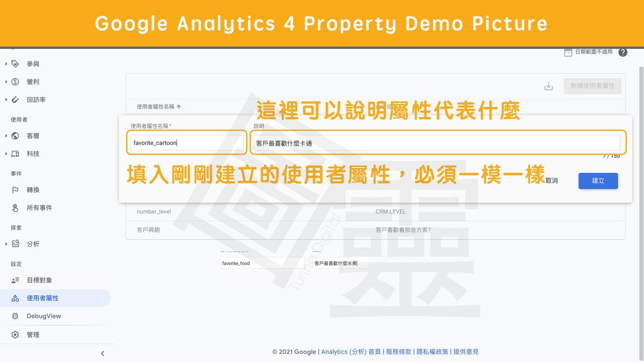
Task: Open the 提供意見 link
Action: [x=466, y=352]
